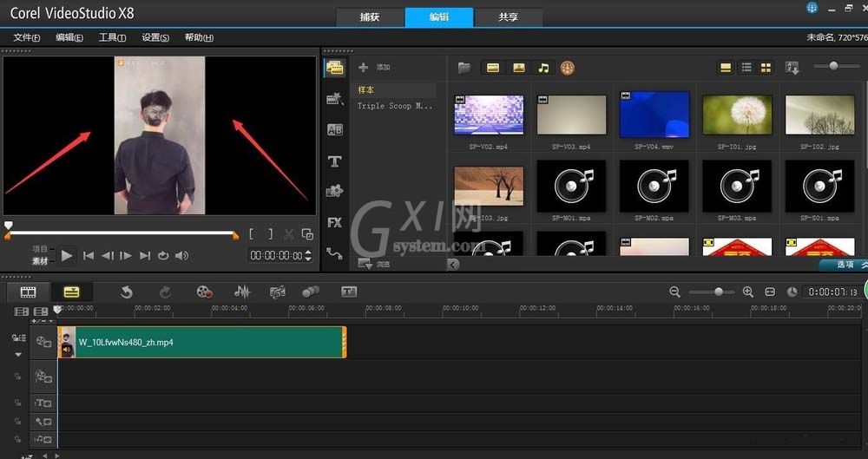This screenshot has height=459, width=868.
Task: Open the sort clips dropdown
Action: pyautogui.click(x=792, y=68)
